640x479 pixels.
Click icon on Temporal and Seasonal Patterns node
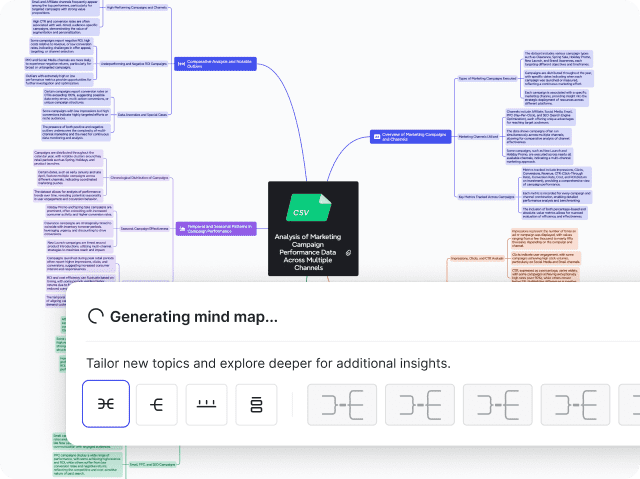(x=181, y=229)
